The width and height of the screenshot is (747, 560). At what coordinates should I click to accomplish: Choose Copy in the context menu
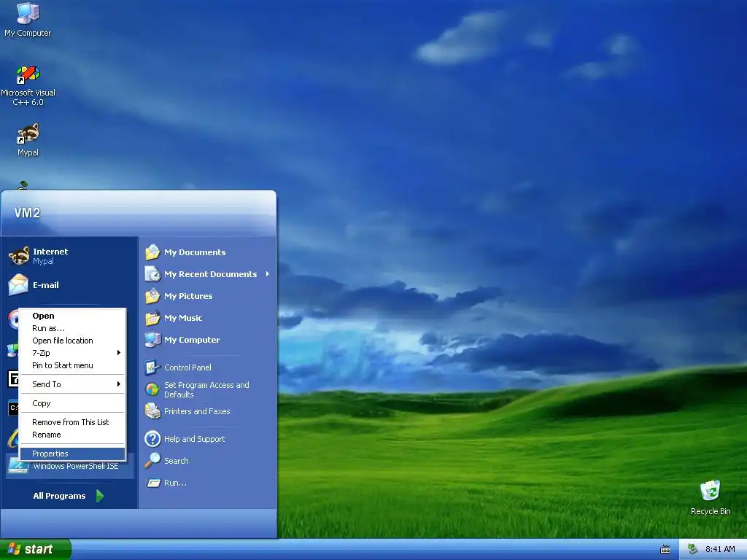(x=72, y=403)
